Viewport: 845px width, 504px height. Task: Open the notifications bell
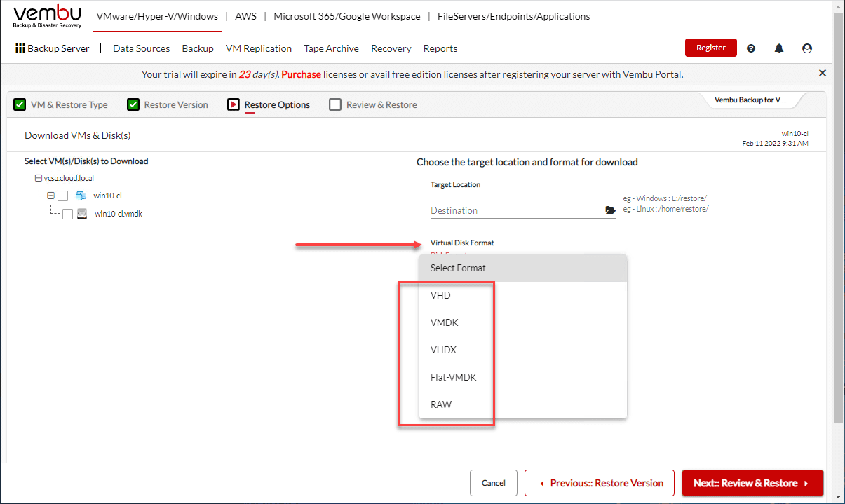778,48
